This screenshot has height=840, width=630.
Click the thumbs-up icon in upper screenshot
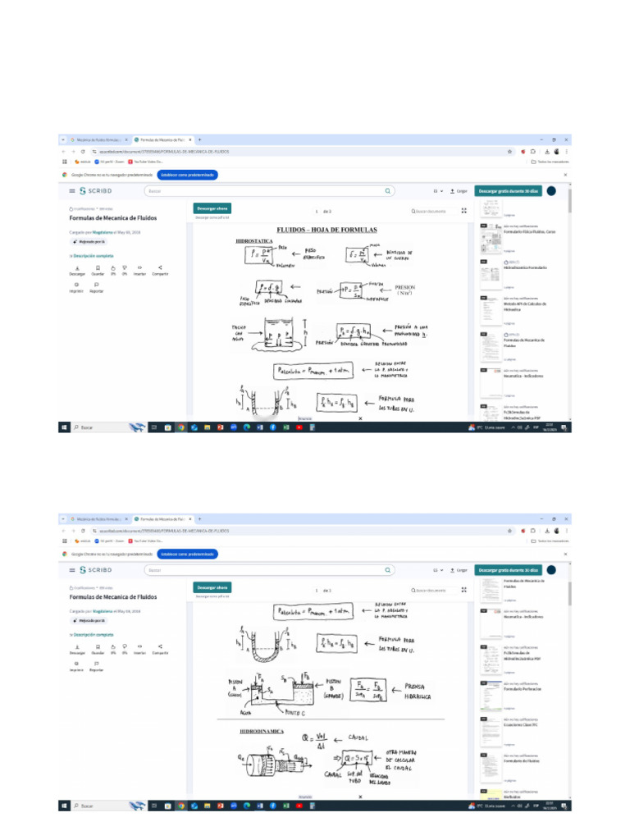pyautogui.click(x=113, y=268)
